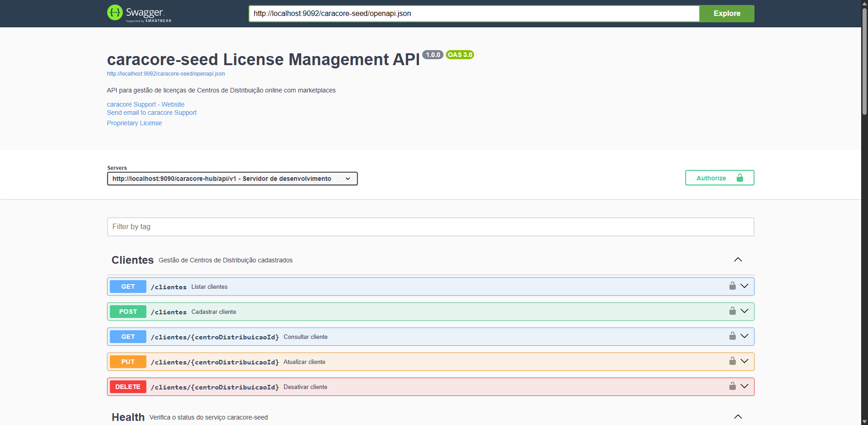Image resolution: width=868 pixels, height=425 pixels.
Task: Click the OAS 3.0 badge
Action: pos(460,55)
